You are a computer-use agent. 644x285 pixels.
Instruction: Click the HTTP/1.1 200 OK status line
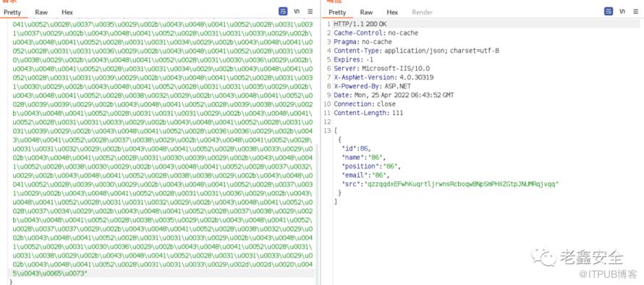[x=360, y=24]
